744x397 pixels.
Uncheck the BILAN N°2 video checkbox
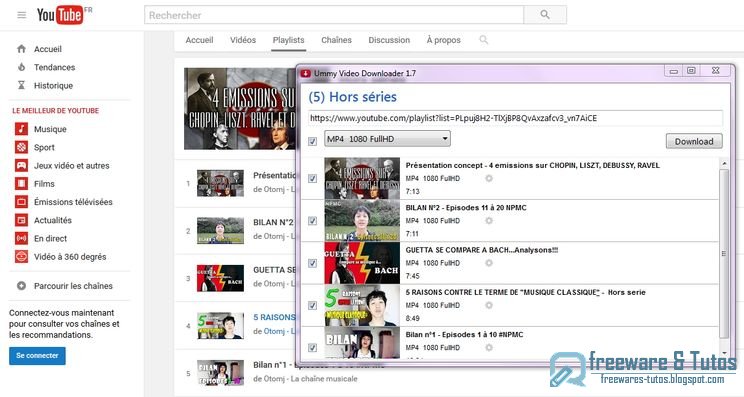click(312, 221)
